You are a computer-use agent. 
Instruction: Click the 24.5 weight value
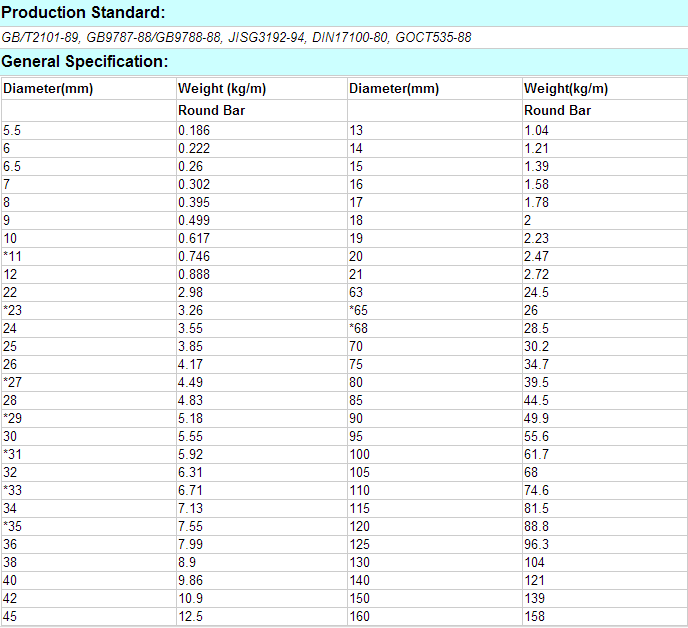point(536,292)
